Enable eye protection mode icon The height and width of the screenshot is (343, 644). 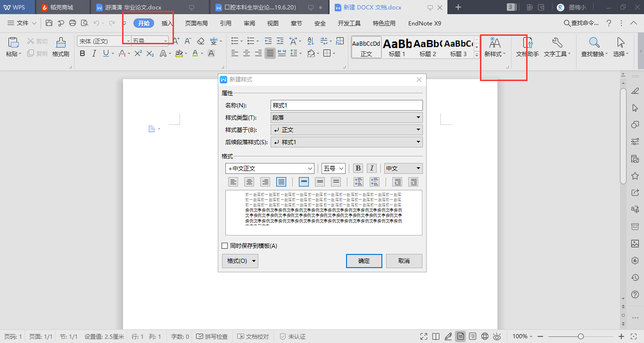tap(497, 336)
